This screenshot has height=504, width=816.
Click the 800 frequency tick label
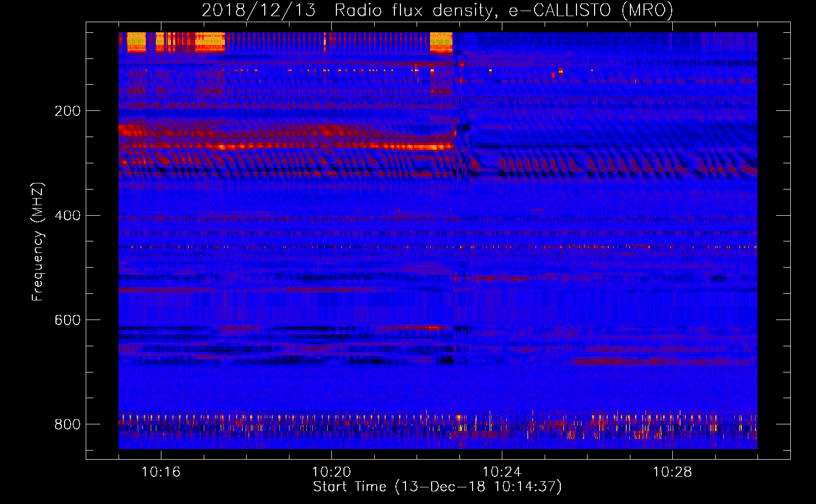click(x=68, y=424)
